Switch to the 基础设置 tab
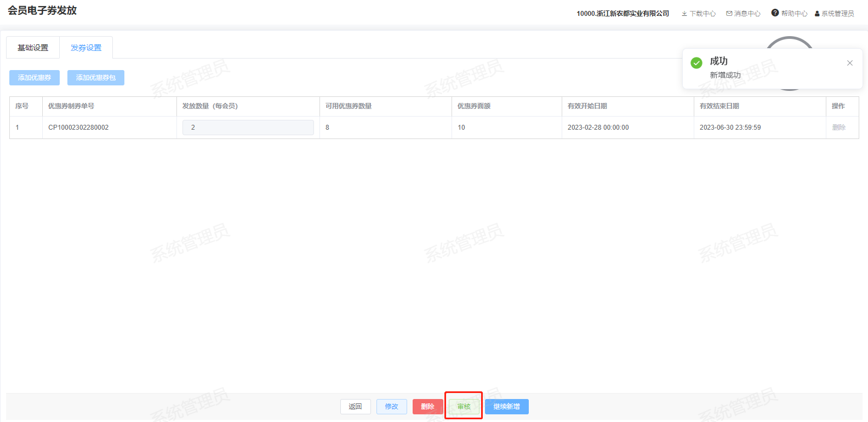The image size is (868, 422). [33, 48]
